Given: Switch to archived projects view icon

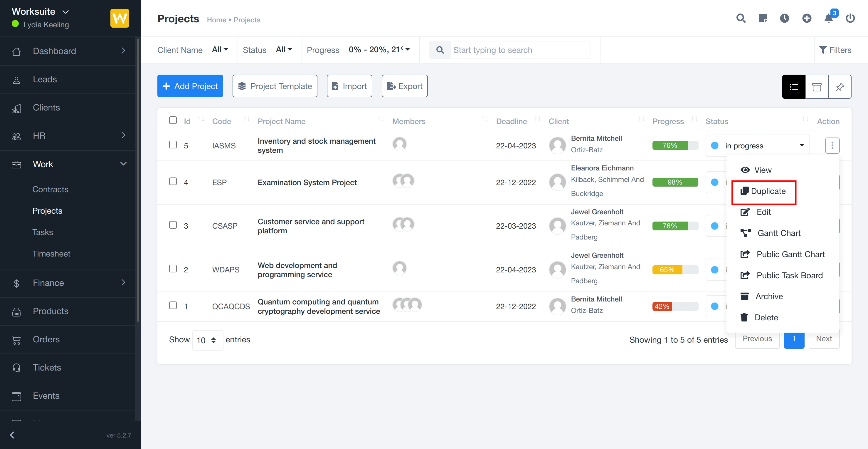Looking at the screenshot, I should tap(817, 87).
